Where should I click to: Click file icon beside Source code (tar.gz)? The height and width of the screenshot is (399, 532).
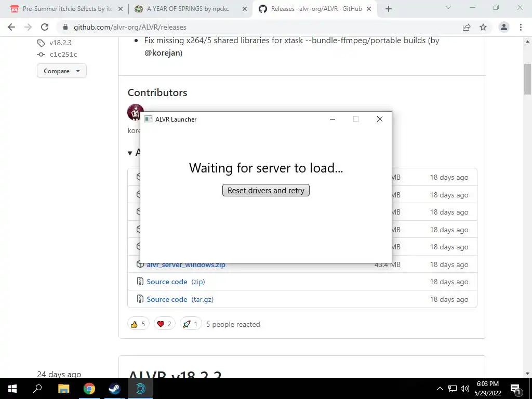tap(140, 299)
